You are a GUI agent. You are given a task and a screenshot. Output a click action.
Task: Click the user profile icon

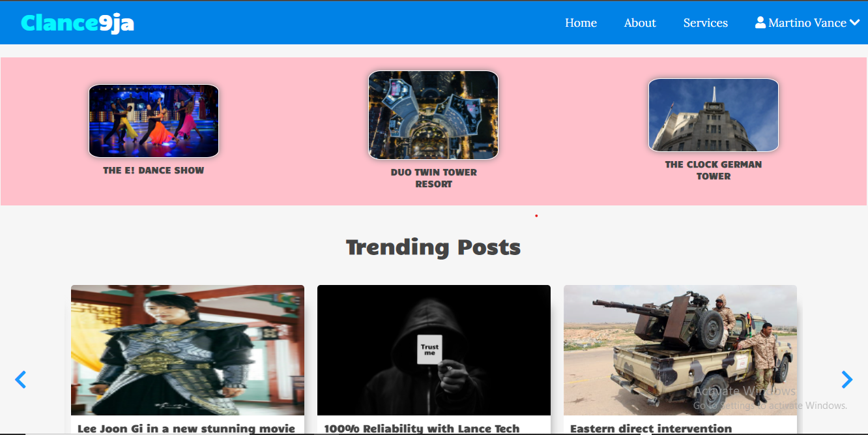pyautogui.click(x=760, y=22)
